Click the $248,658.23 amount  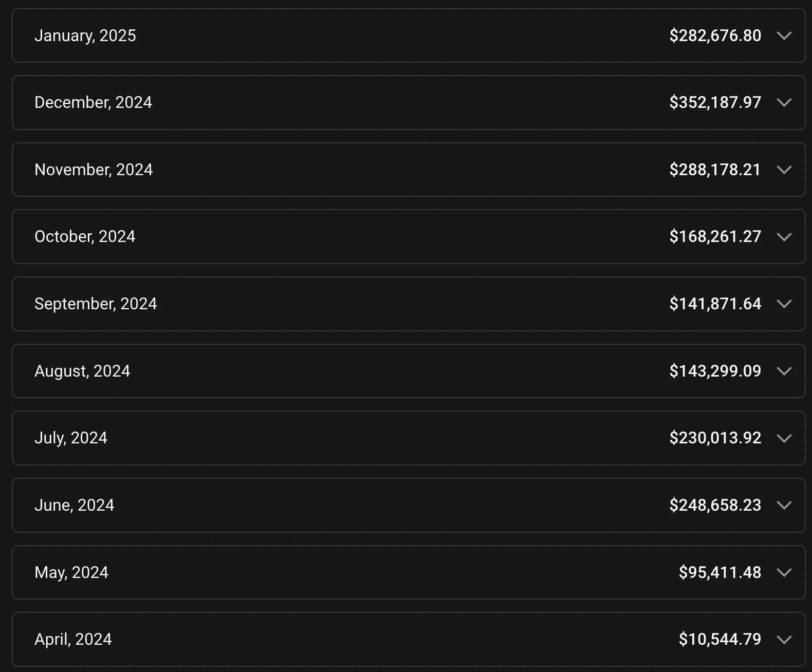715,506
